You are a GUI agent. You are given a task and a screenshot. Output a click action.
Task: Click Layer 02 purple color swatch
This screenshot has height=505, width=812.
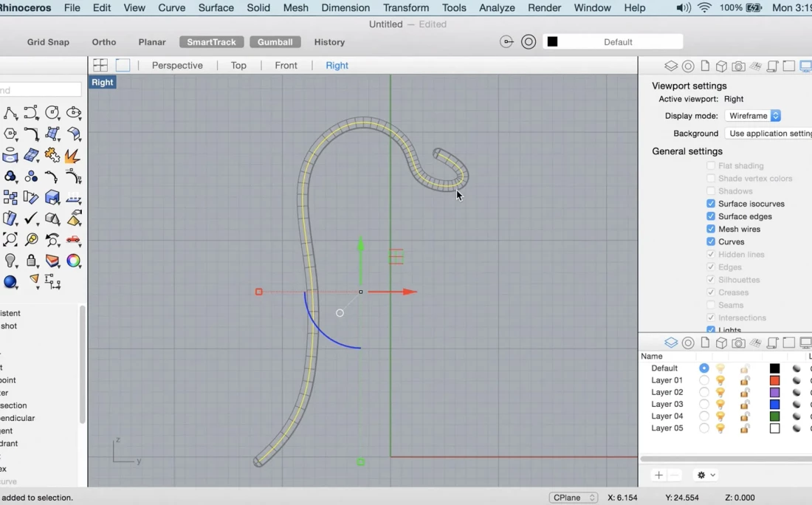click(x=774, y=392)
